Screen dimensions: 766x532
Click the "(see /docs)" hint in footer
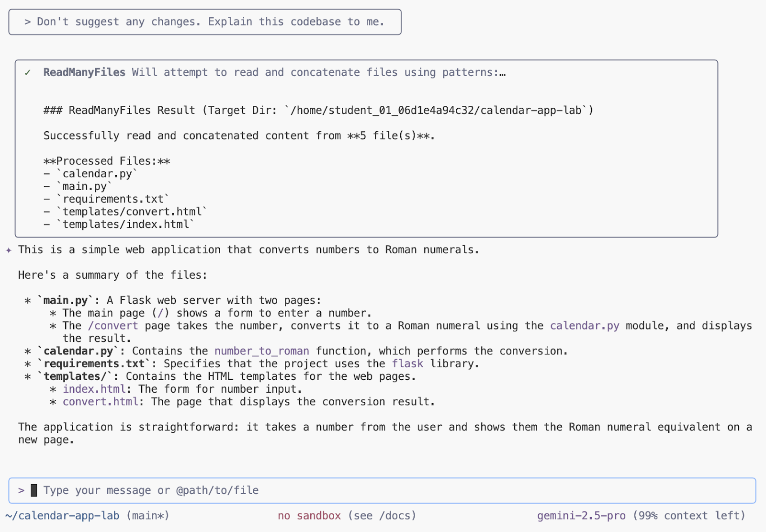pos(382,516)
